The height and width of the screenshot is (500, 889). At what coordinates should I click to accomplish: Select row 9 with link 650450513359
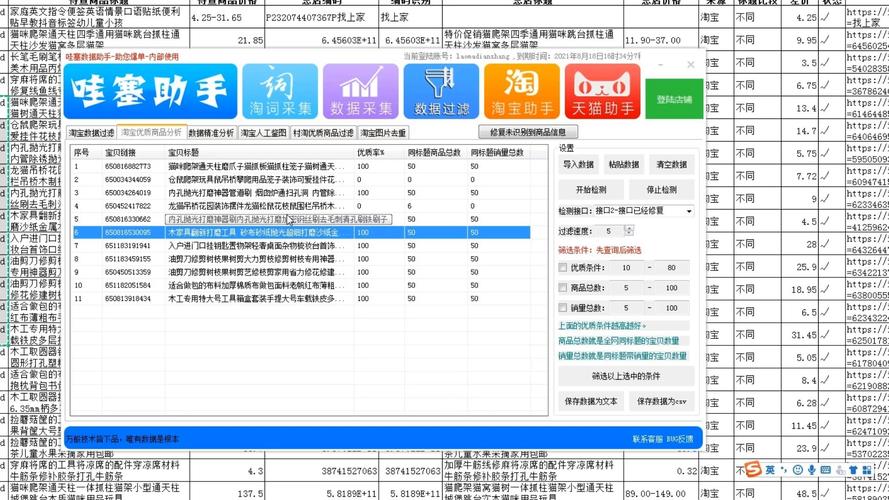click(302, 272)
